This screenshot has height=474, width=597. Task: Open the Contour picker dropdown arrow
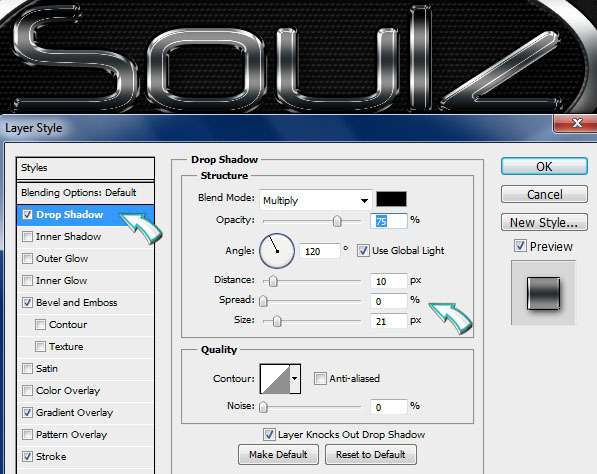click(295, 378)
